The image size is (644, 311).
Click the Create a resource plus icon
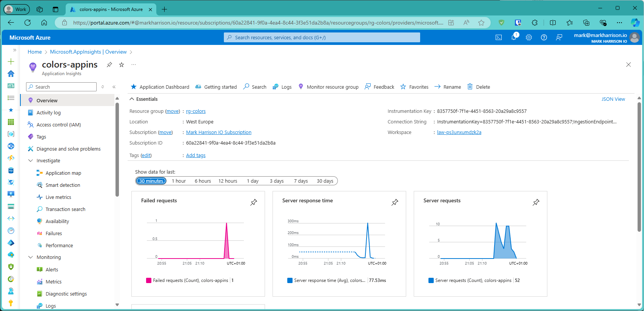coord(11,62)
